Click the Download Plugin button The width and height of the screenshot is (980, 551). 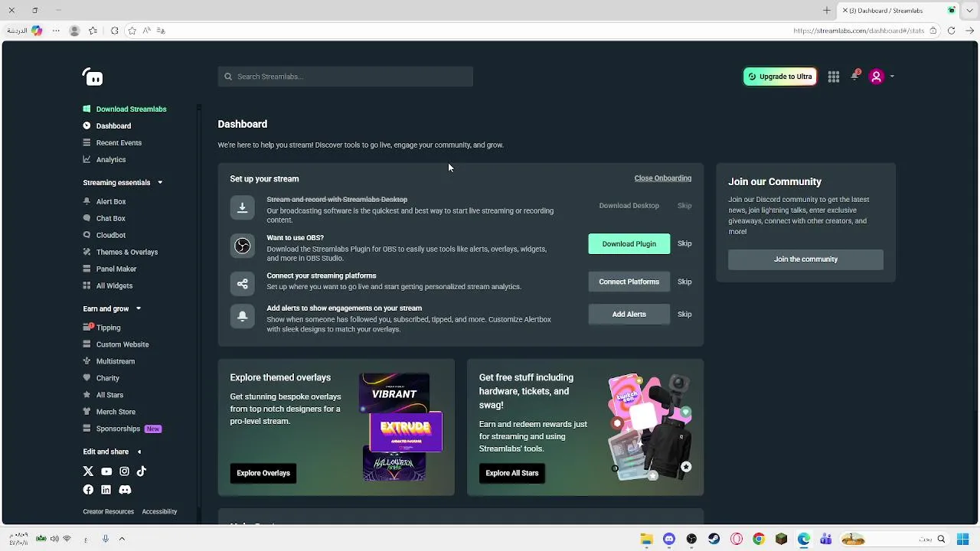[x=629, y=244]
